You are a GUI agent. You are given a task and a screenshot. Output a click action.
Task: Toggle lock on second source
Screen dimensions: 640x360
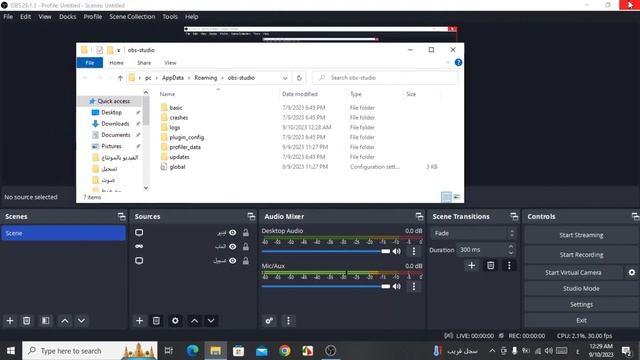(x=246, y=247)
